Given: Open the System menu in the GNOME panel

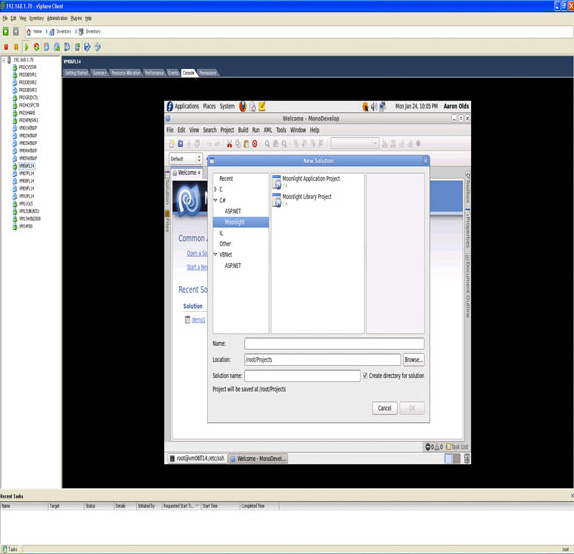Looking at the screenshot, I should [227, 106].
